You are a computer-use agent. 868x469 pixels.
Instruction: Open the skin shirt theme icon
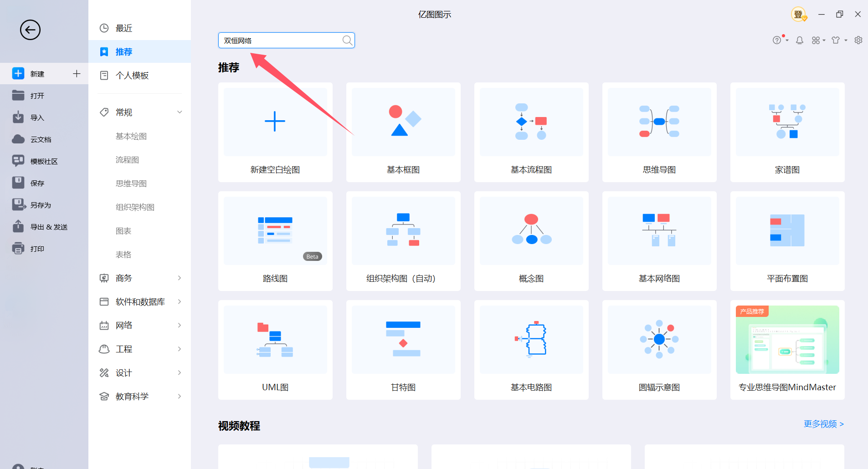836,40
